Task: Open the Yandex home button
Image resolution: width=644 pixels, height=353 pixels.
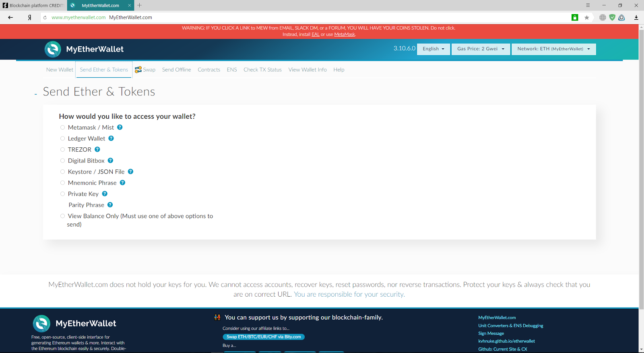Action: pyautogui.click(x=30, y=17)
